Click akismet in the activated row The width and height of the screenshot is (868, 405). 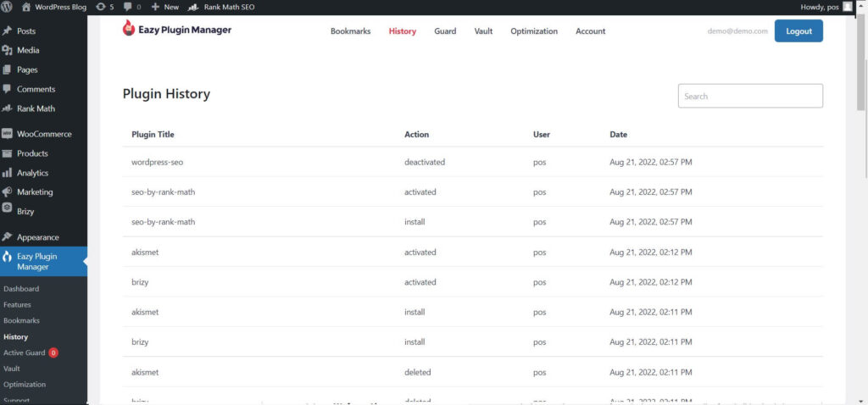point(145,252)
